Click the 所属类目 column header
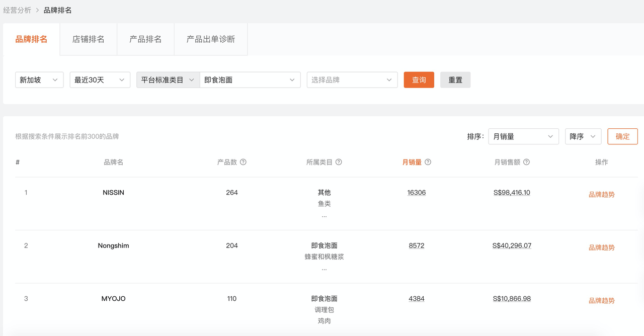 [319, 162]
